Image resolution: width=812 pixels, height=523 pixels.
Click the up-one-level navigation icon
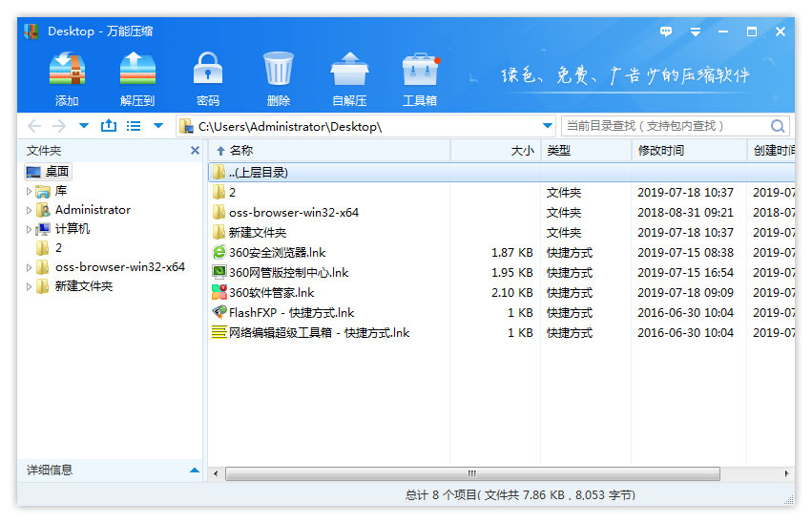[108, 126]
